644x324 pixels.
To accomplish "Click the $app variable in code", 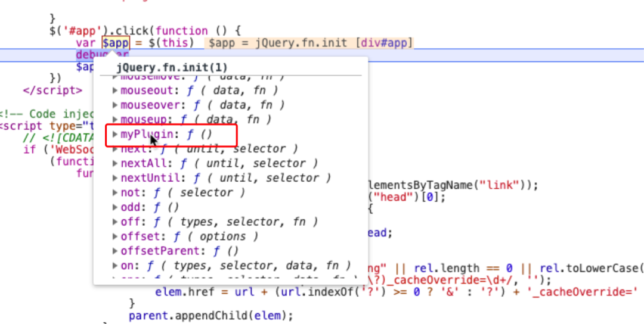I will [116, 43].
